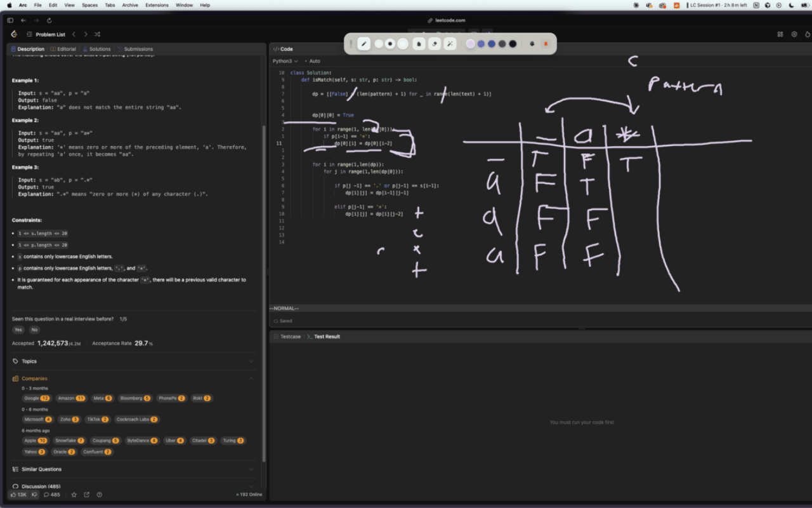This screenshot has width=812, height=508.
Task: Collapse the Companies section
Action: pos(133,378)
